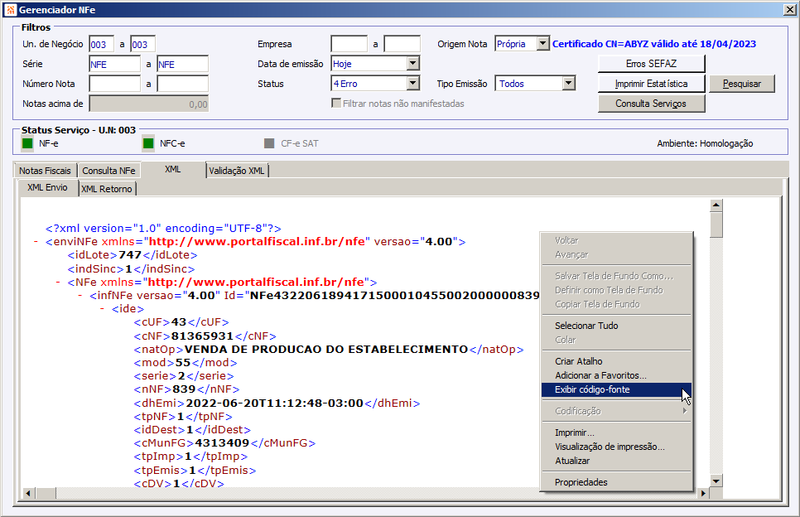This screenshot has height=517, width=800.
Task: Open the Status dropdown showing 4 Erro
Action: click(413, 83)
